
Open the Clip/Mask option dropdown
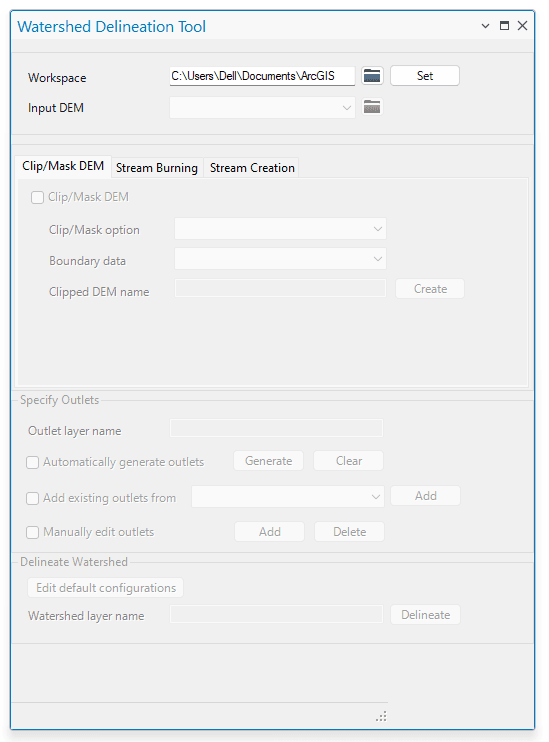pos(280,229)
